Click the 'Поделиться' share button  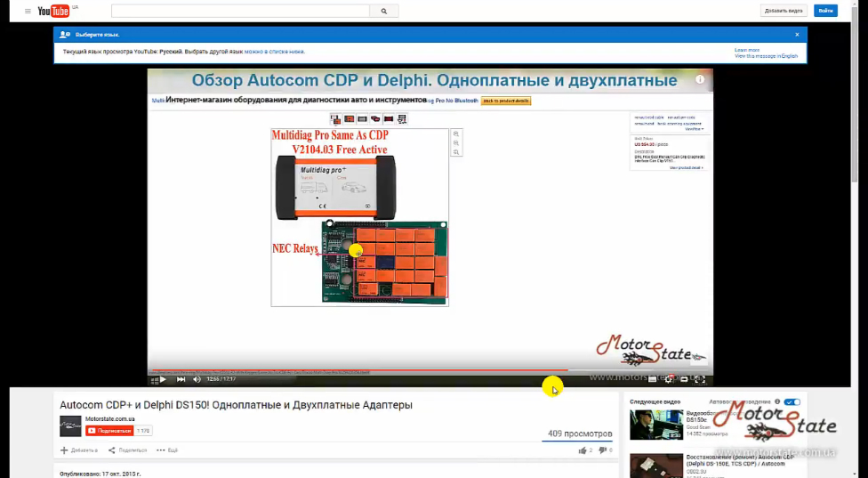[127, 450]
